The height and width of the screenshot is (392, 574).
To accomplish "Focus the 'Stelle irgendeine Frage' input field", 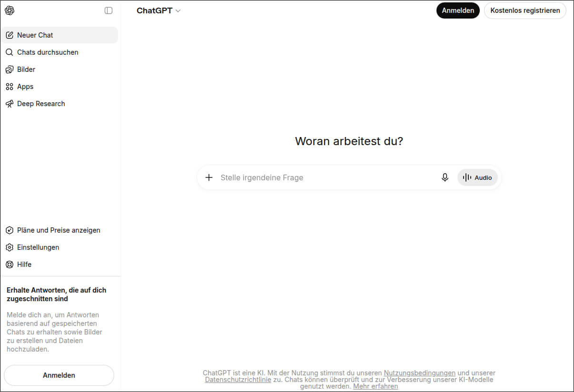I will click(x=326, y=177).
